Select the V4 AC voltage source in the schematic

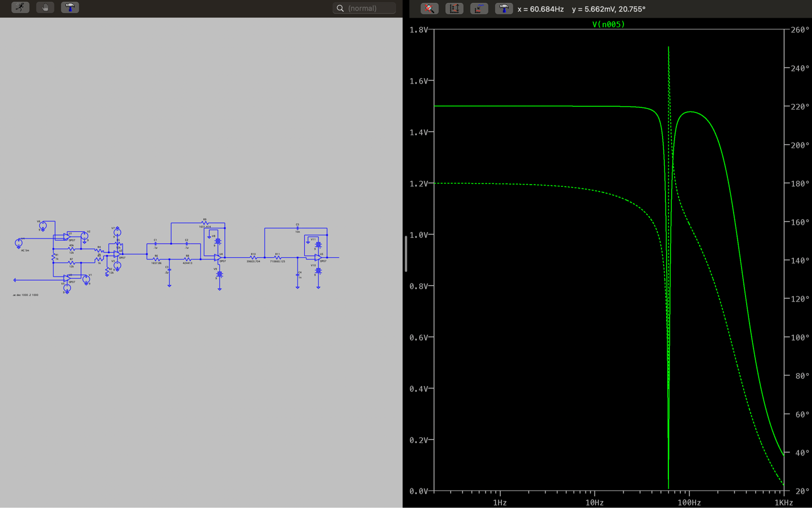click(x=19, y=243)
